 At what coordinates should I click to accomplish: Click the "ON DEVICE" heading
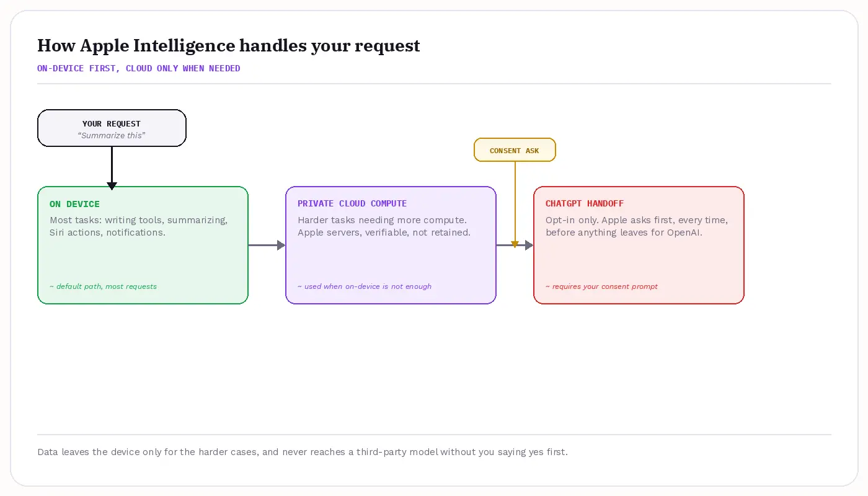click(x=74, y=204)
